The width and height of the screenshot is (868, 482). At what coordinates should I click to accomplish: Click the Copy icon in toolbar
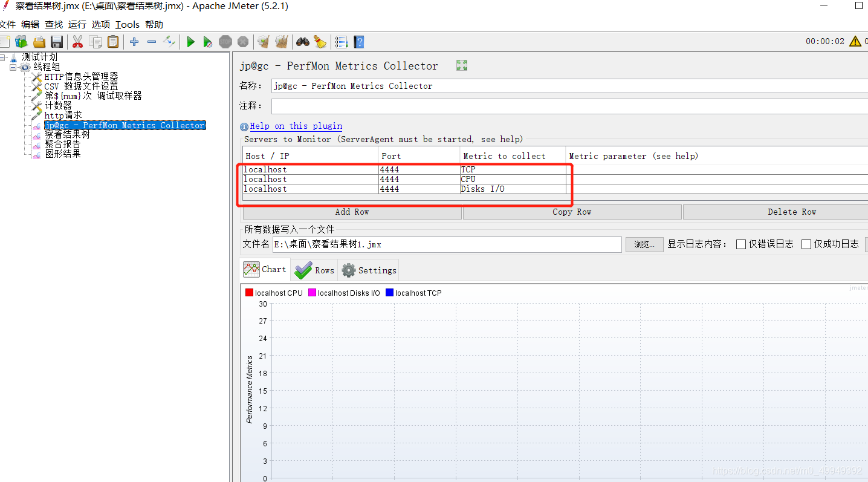[96, 42]
